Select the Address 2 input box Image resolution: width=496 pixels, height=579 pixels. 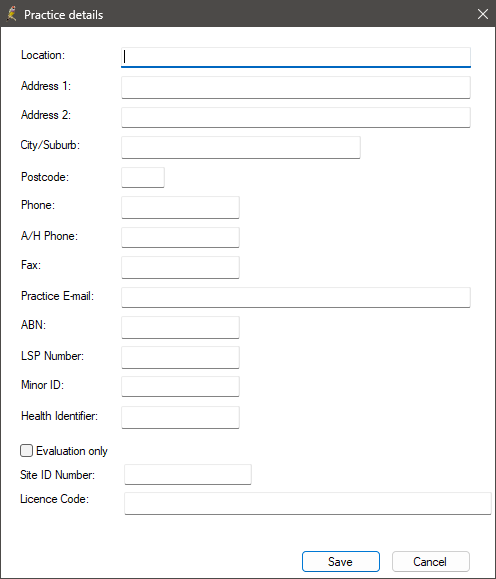click(x=296, y=117)
